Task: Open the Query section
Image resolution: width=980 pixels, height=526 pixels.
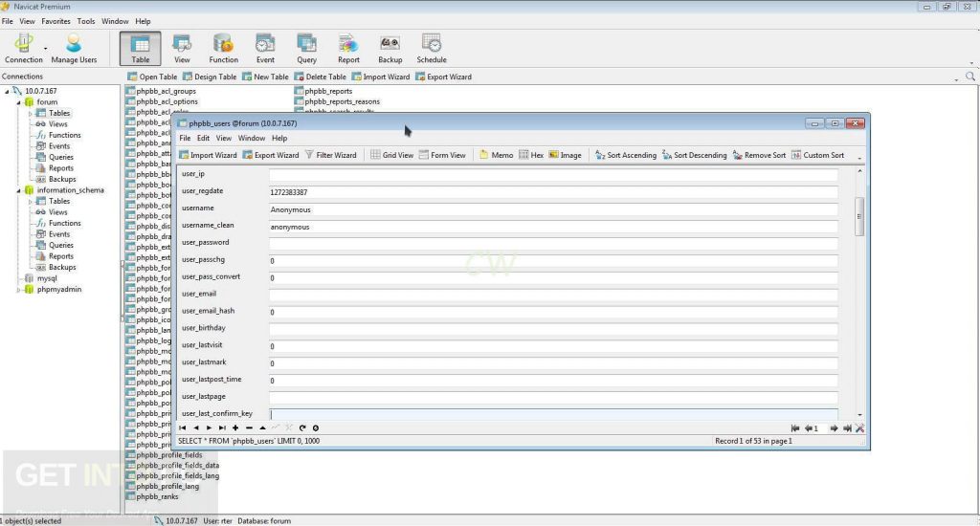Action: coord(306,48)
